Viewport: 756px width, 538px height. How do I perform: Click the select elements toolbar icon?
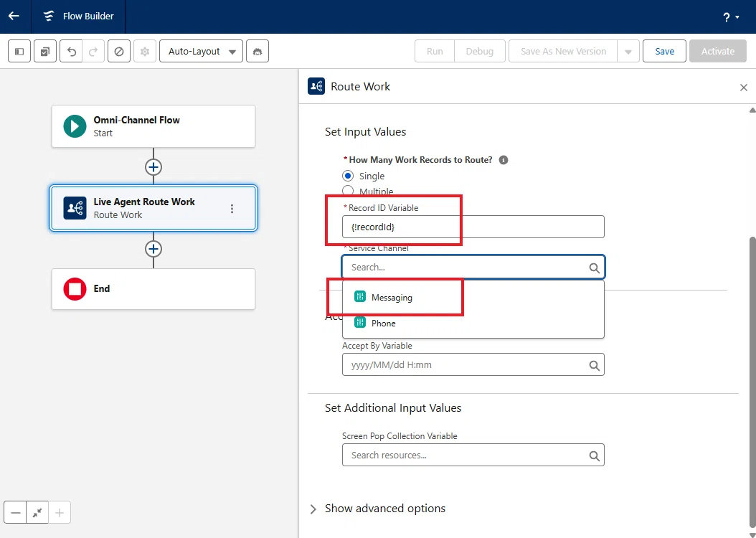pos(45,51)
